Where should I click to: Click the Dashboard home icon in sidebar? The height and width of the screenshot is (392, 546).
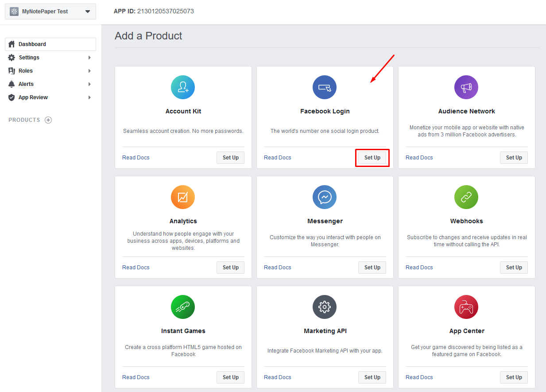[12, 44]
